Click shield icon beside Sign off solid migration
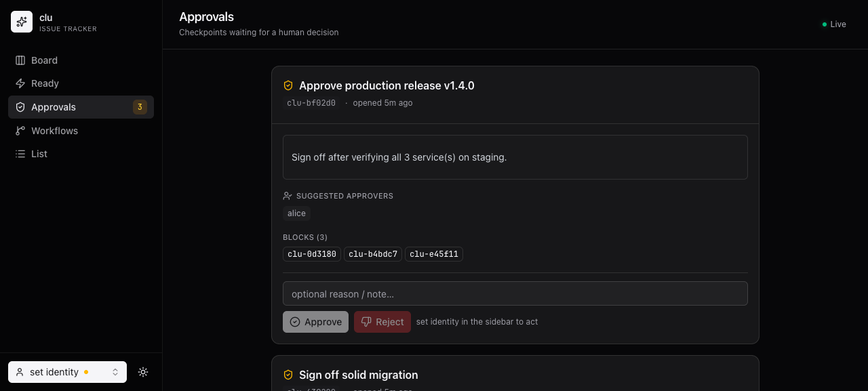 coord(288,375)
